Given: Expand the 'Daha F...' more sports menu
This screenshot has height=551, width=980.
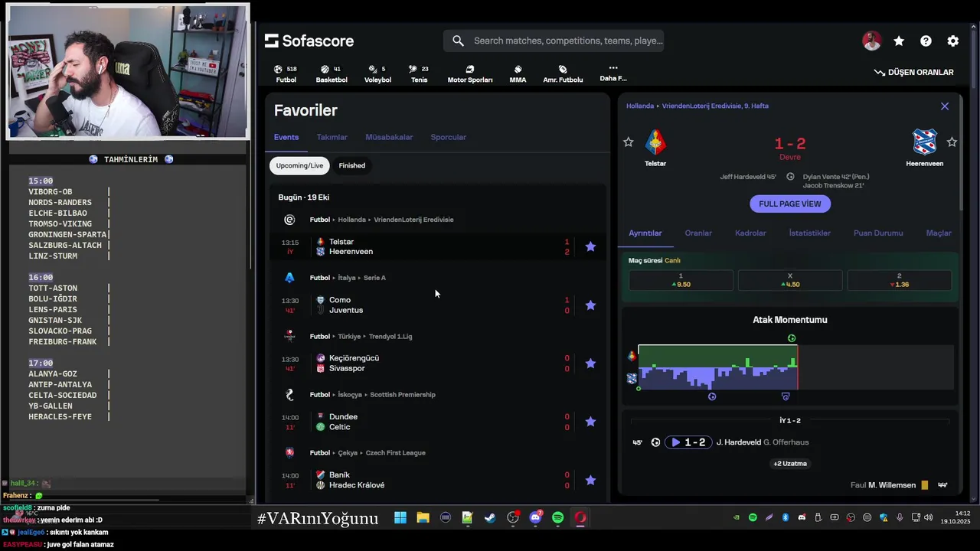Looking at the screenshot, I should tap(612, 73).
